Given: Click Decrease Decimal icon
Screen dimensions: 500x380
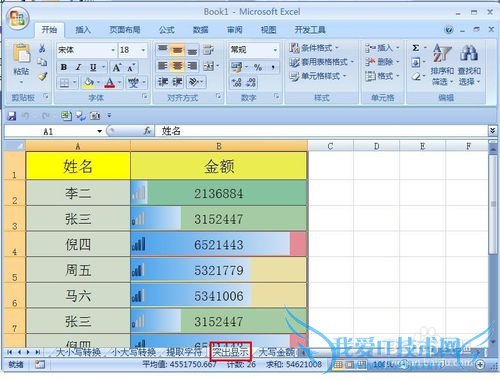Looking at the screenshot, I should 251,83.
